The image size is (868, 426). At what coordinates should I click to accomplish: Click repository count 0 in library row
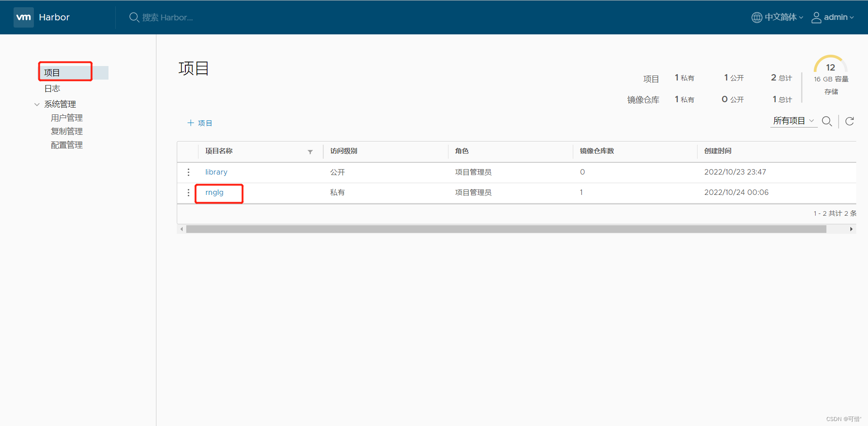(x=582, y=172)
